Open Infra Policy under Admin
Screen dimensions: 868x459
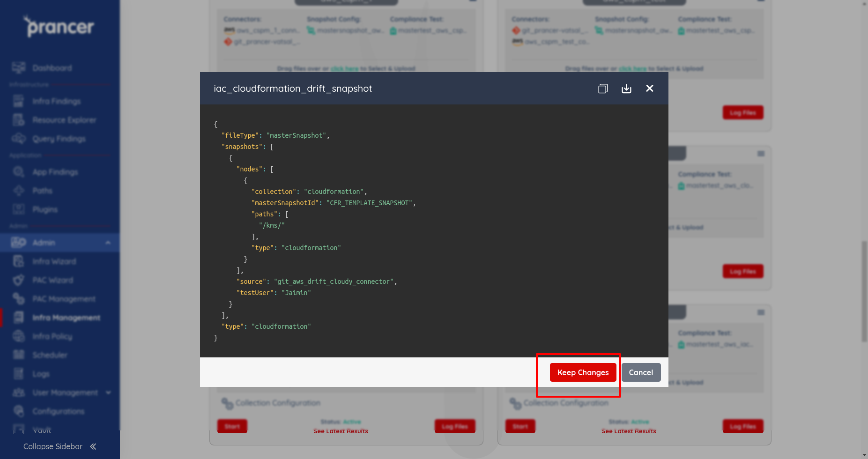click(52, 336)
